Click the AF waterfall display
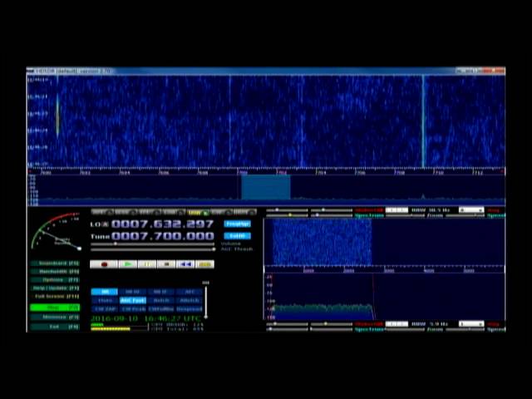532x399 pixels. tap(384, 242)
